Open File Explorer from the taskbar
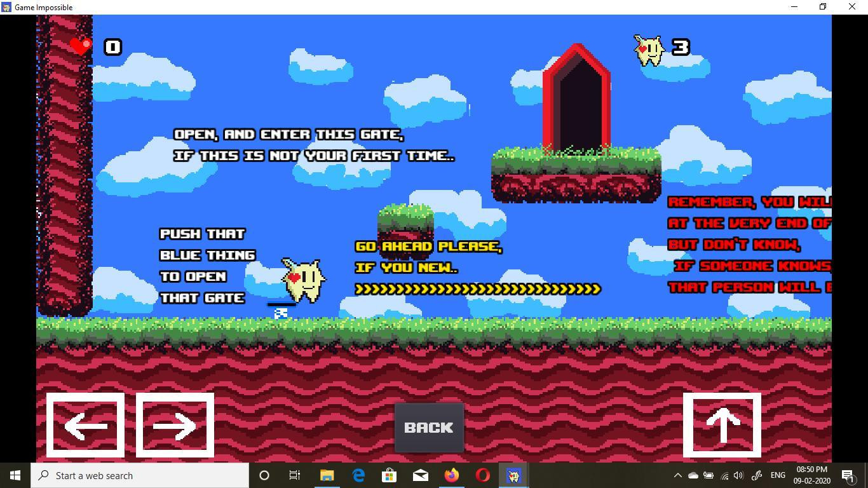Screen dimensions: 868x488 coord(327,475)
